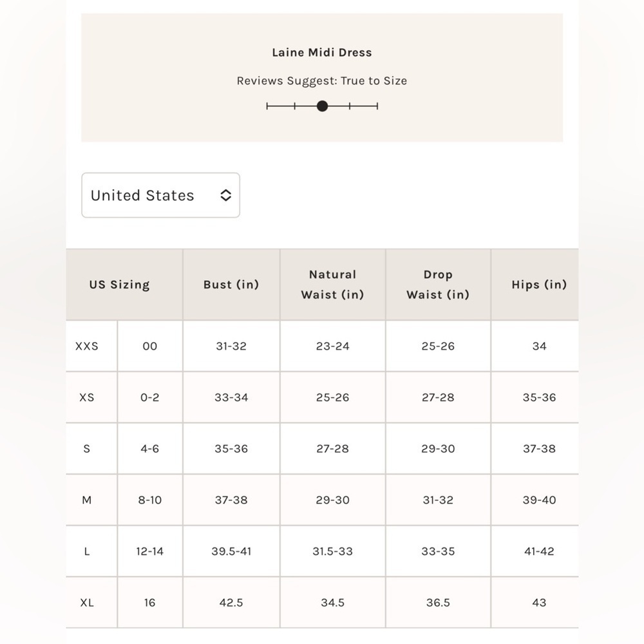Click the up-down chevron icon in country selector
This screenshot has height=644, width=644.
pyautogui.click(x=225, y=195)
